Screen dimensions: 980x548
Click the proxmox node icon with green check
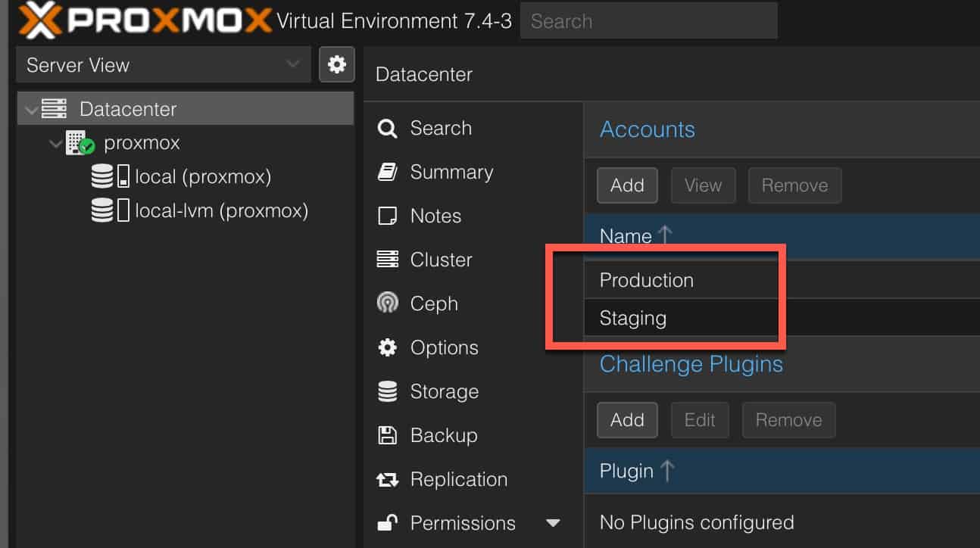pos(80,142)
